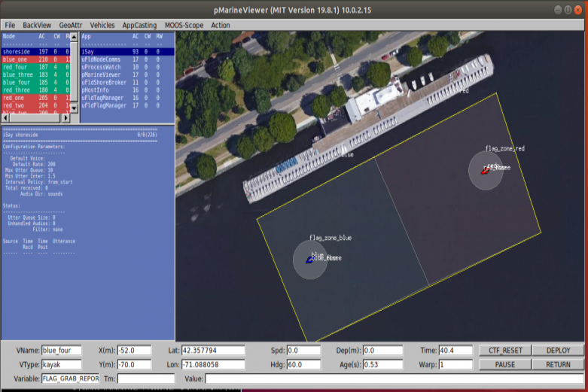The height and width of the screenshot is (392, 588).
Task: Click node list scroll right arrow
Action: (x=66, y=117)
